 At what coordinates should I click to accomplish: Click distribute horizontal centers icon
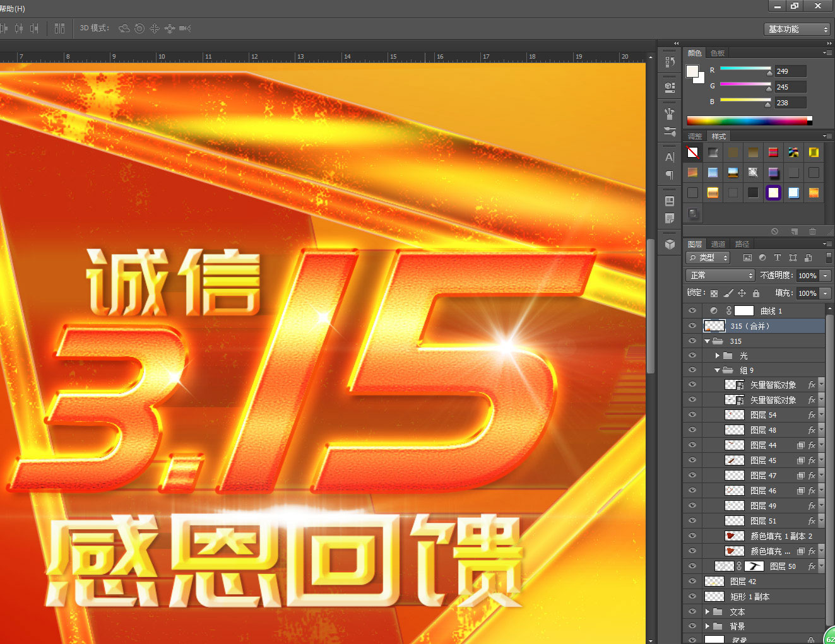(19, 28)
